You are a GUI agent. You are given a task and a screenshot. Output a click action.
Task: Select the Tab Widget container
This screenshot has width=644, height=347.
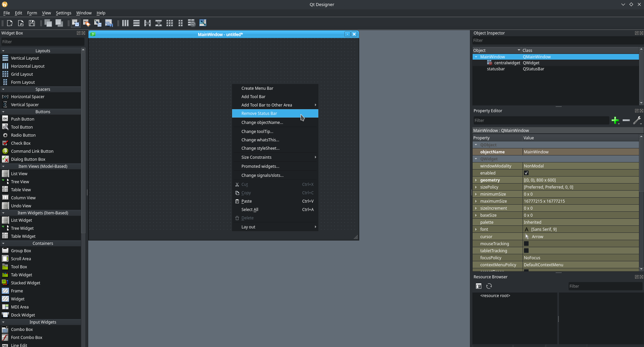pos(21,275)
